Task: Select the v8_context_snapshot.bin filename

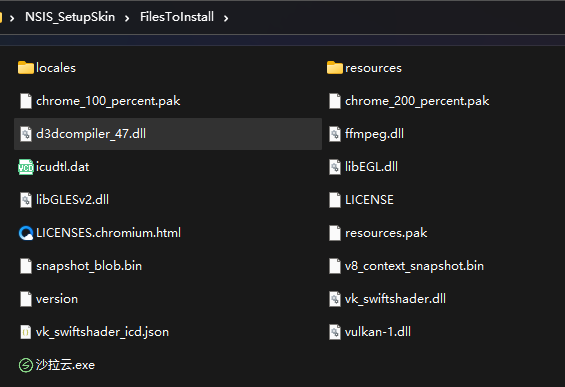Action: pyautogui.click(x=414, y=267)
